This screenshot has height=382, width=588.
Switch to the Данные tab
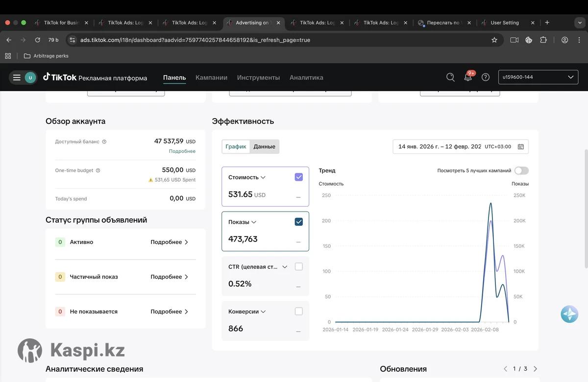(264, 146)
